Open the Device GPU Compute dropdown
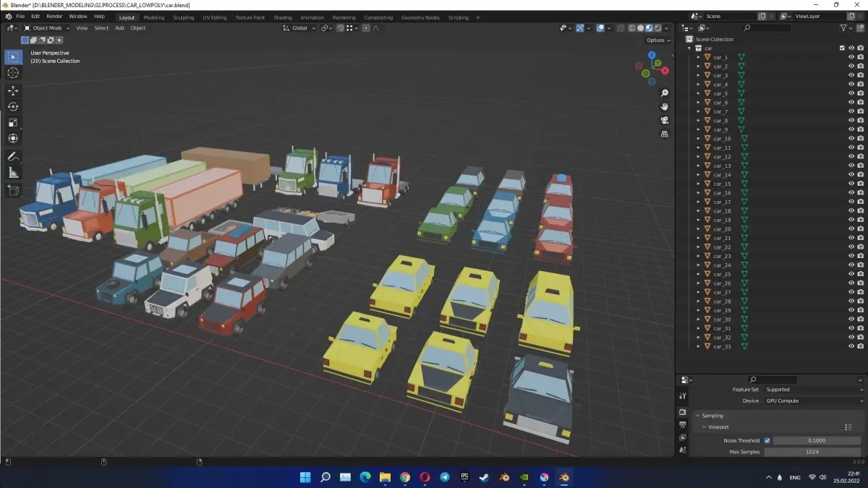This screenshot has width=868, height=488. 814,401
